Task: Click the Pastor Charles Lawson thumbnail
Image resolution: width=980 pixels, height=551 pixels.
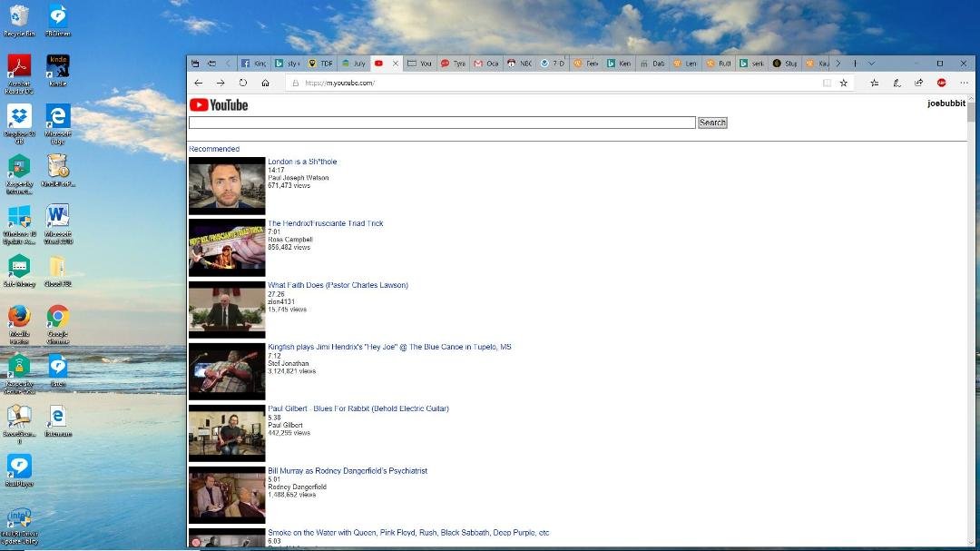Action: pyautogui.click(x=227, y=310)
